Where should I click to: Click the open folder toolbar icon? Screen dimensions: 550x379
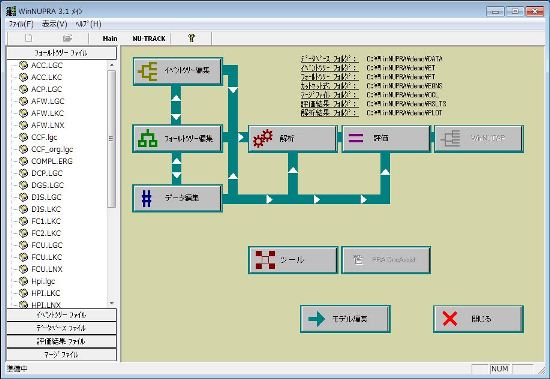pyautogui.click(x=67, y=38)
